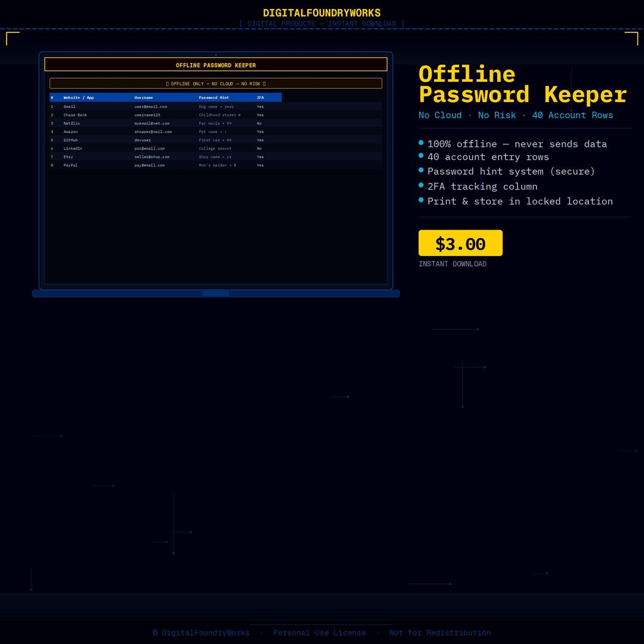This screenshot has width=644, height=644.
Task: Select the Amazon website cell
Action: tap(70, 132)
